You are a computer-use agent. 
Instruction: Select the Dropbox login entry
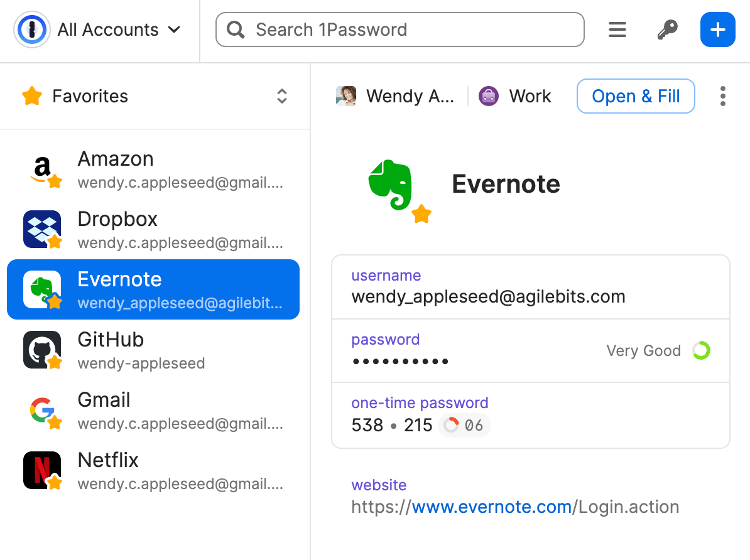coord(153,230)
